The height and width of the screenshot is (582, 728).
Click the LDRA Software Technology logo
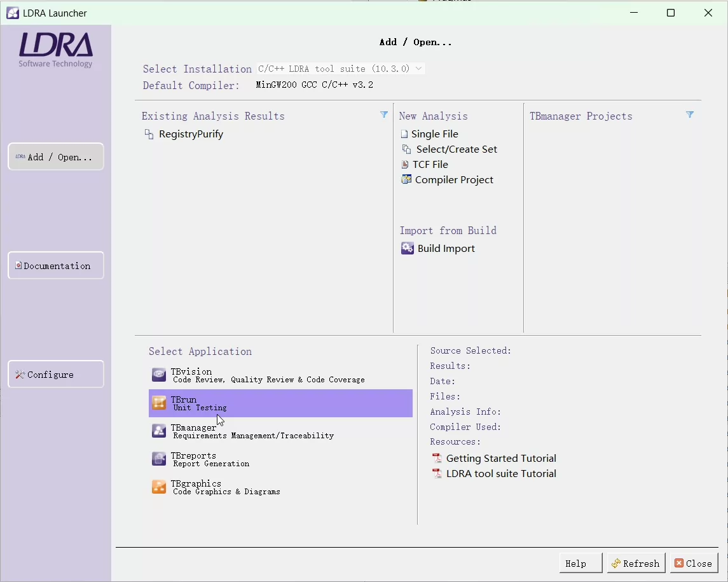click(x=56, y=50)
